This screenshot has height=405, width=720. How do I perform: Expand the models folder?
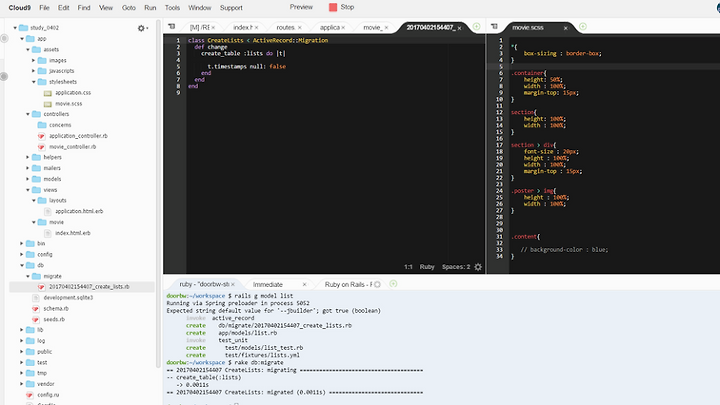(28, 179)
